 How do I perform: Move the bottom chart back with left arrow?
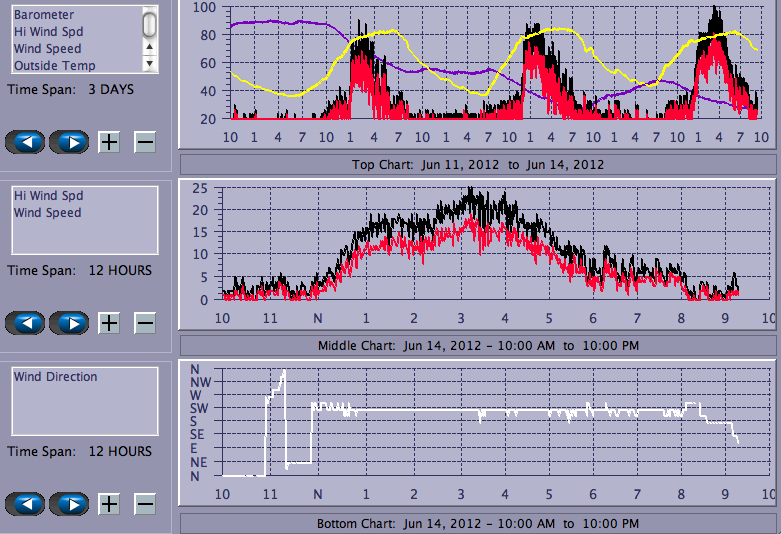pos(25,504)
